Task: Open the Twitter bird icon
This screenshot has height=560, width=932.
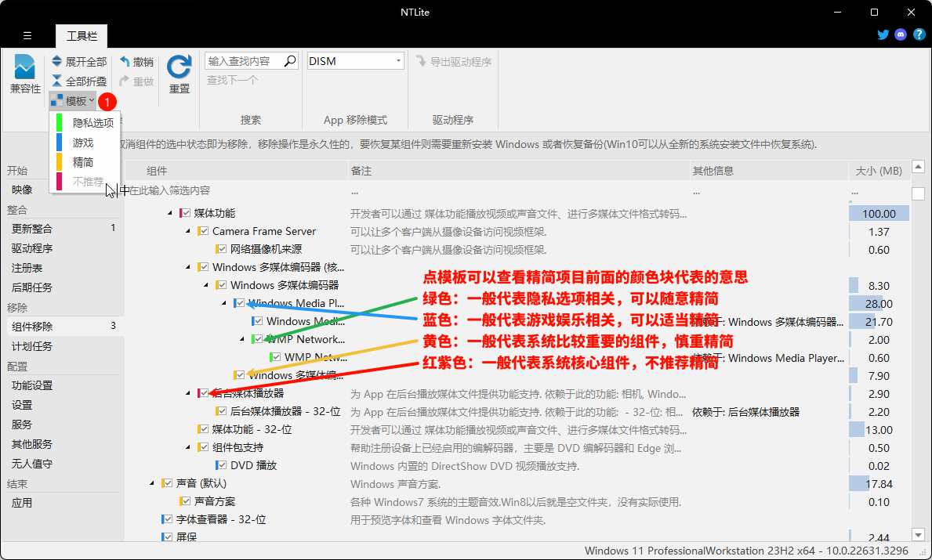Action: click(883, 34)
